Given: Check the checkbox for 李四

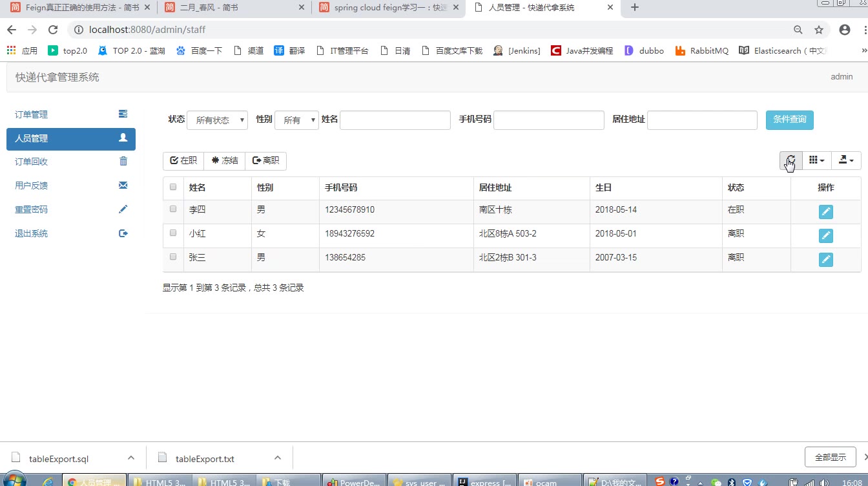Looking at the screenshot, I should pyautogui.click(x=173, y=209).
